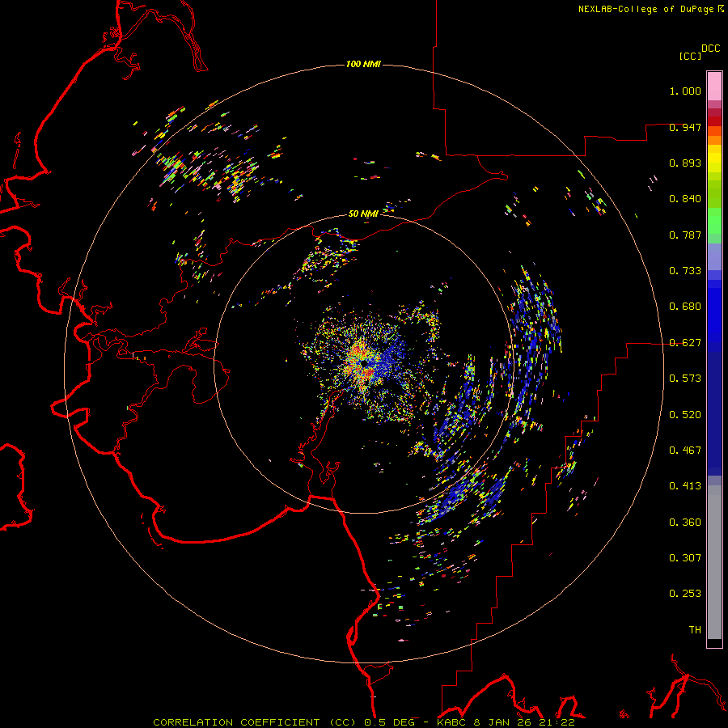
Task: Click the 0.520 color scale value
Action: point(685,415)
